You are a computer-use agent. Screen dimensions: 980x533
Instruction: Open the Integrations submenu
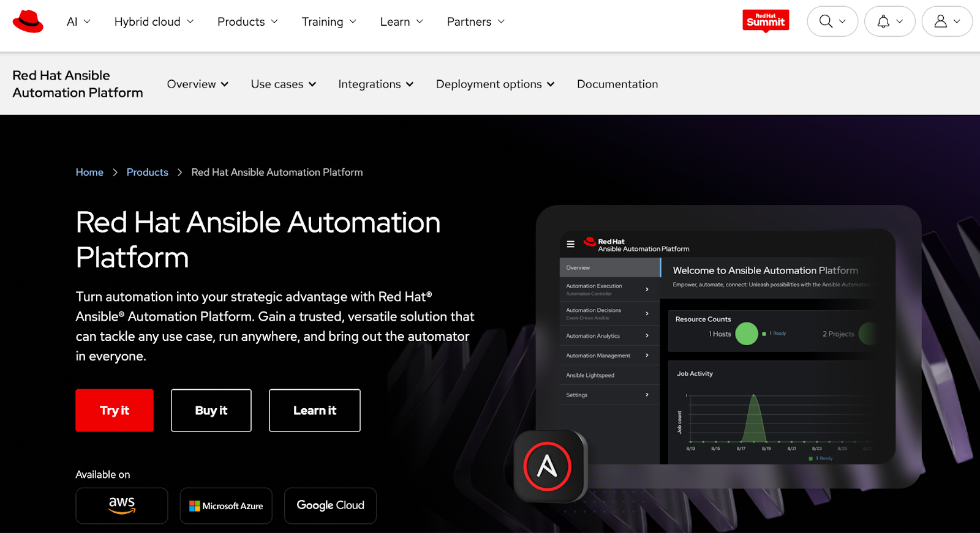coord(376,84)
